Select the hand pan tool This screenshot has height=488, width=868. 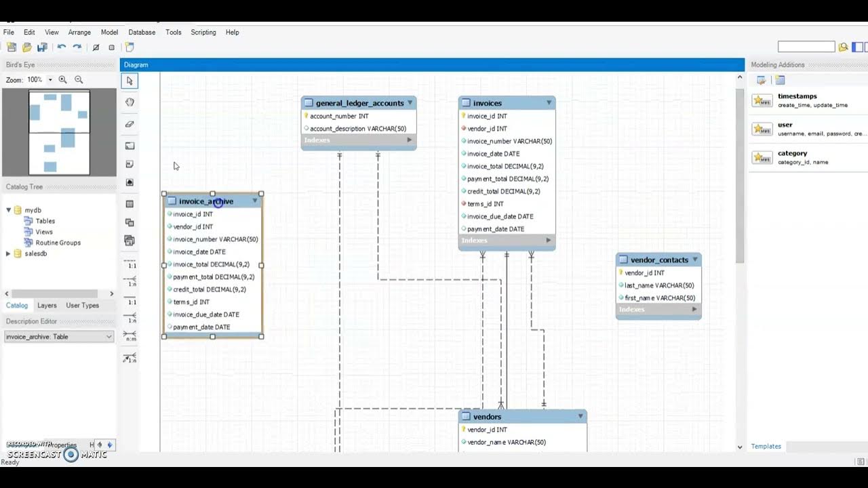point(130,102)
